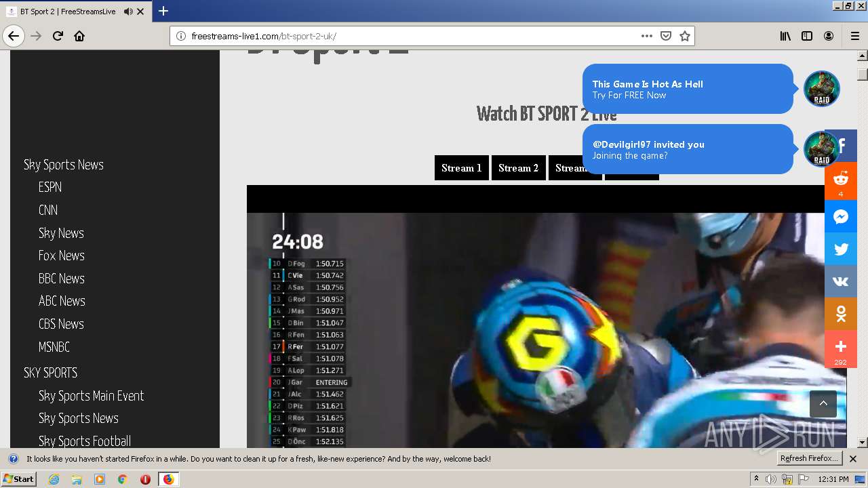868x488 pixels.
Task: Toggle the Firefox sidebar view
Action: 807,36
